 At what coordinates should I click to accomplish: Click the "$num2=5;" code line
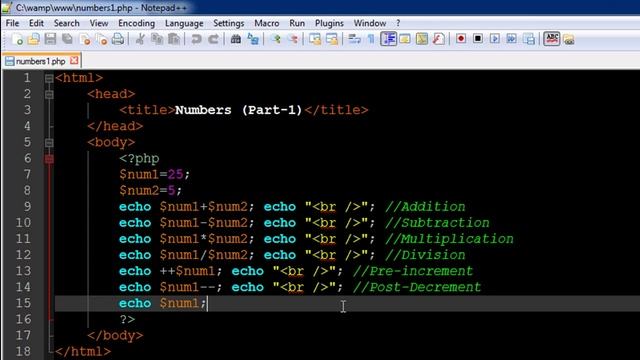(x=150, y=190)
